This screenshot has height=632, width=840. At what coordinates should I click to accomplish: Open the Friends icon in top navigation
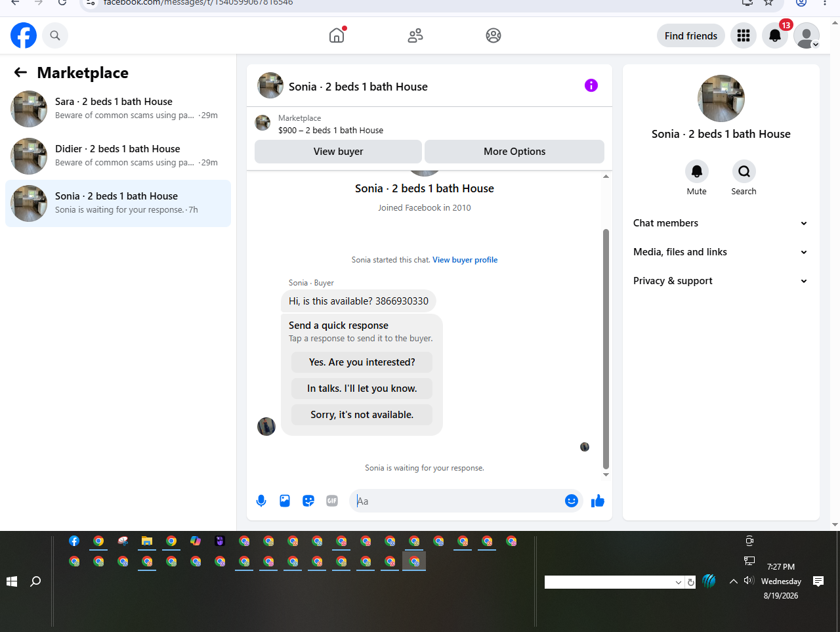[415, 35]
